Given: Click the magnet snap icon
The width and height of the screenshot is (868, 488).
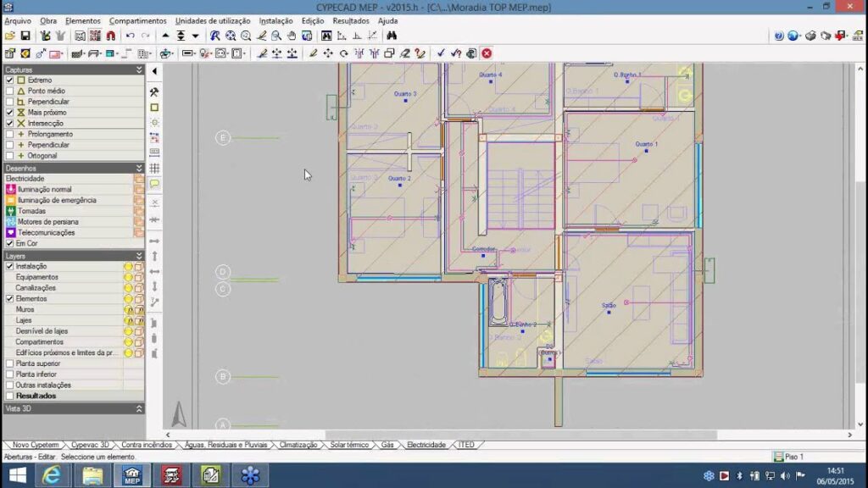Looking at the screenshot, I should 110,36.
